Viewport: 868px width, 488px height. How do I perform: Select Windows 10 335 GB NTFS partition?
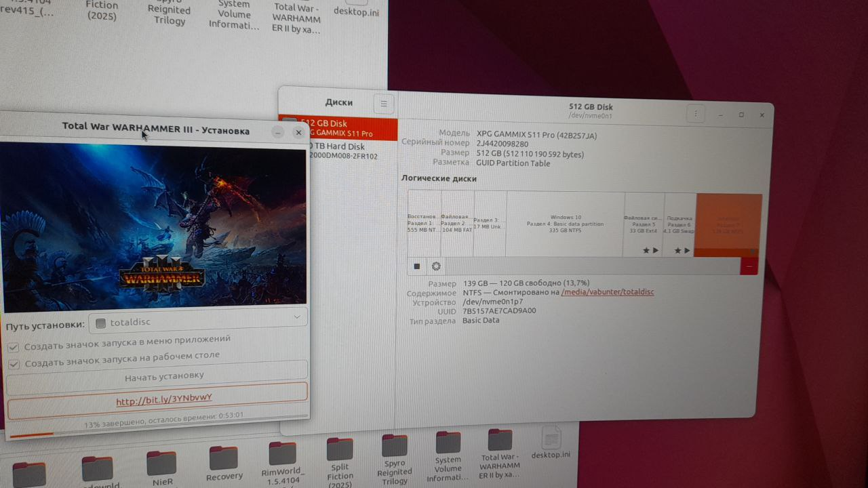pyautogui.click(x=565, y=225)
